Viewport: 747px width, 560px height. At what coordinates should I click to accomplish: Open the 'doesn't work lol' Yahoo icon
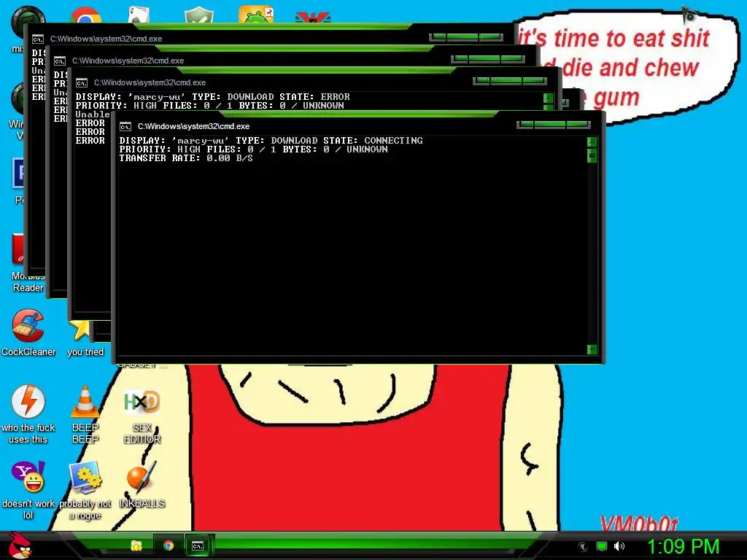click(x=28, y=489)
